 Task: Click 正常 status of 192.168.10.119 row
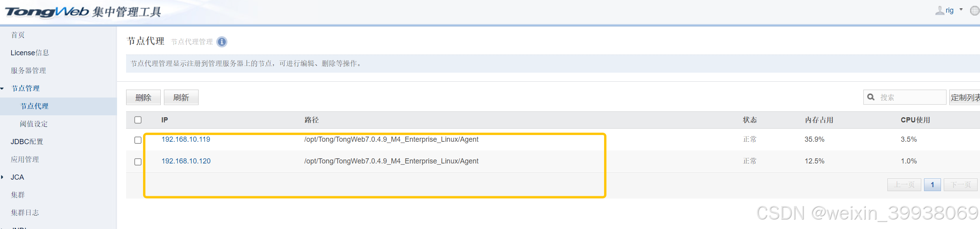pyautogui.click(x=750, y=139)
